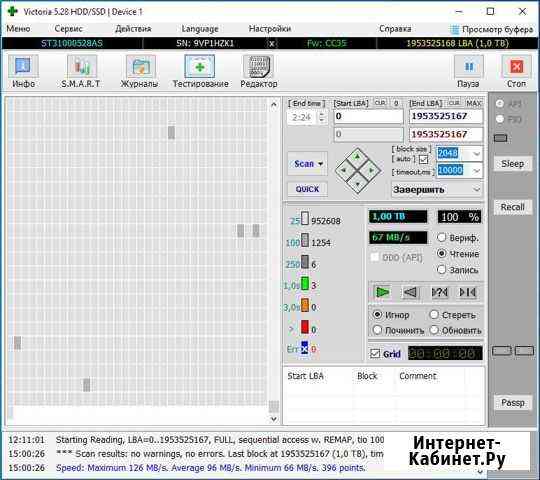
Task: Click the Start LBA input field
Action: [368, 116]
